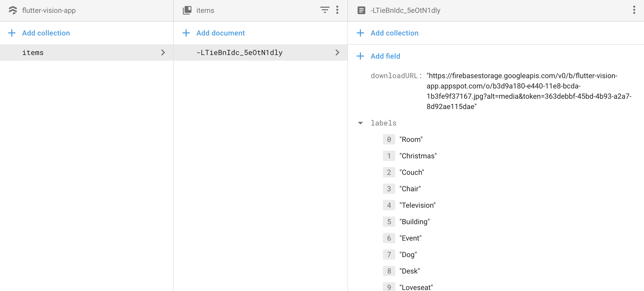Click the plus icon next to Add field
Image resolution: width=644 pixels, height=291 pixels.
click(x=361, y=56)
